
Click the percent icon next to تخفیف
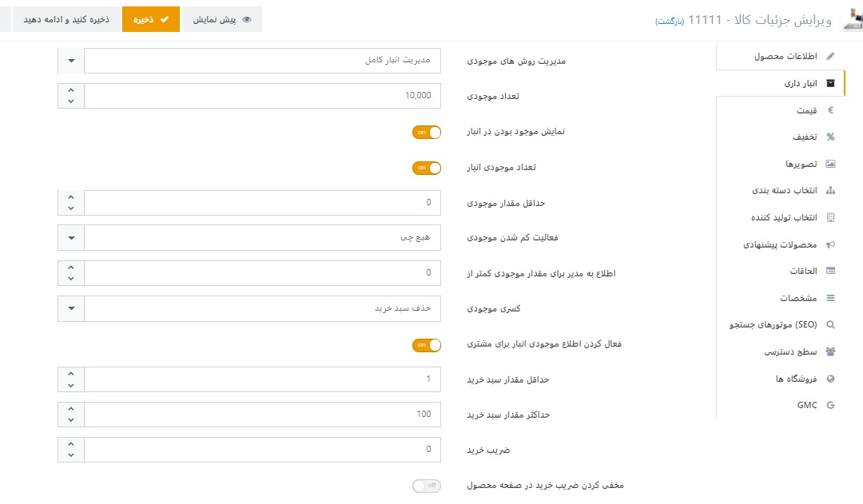[x=830, y=137]
